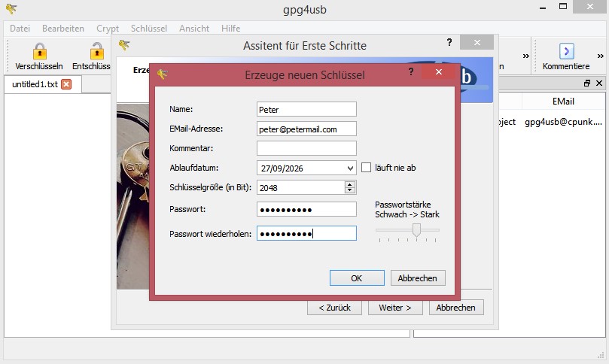Image resolution: width=609 pixels, height=364 pixels.
Task: Open the Schlüssel menu
Action: tap(148, 28)
